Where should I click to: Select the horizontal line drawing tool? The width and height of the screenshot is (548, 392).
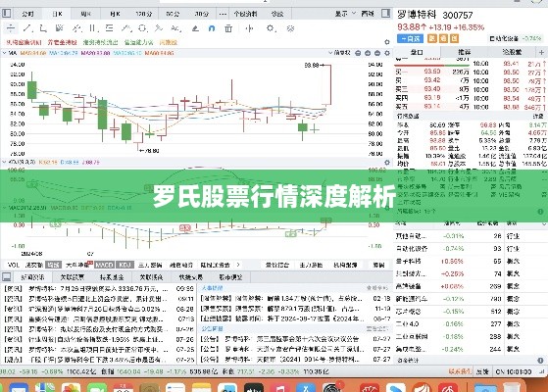tap(11, 28)
